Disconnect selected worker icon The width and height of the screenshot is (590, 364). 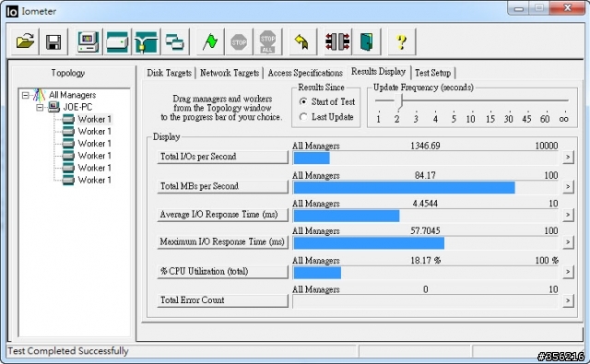pyautogui.click(x=337, y=41)
